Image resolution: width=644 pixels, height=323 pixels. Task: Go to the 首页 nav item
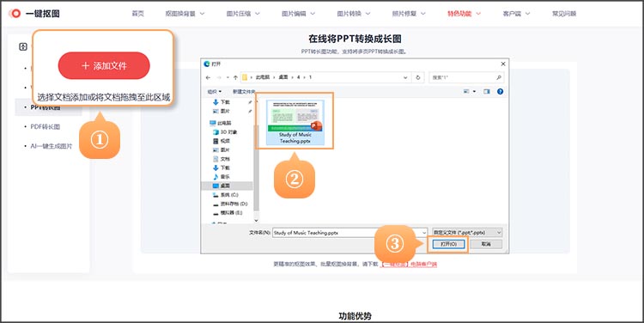point(138,14)
